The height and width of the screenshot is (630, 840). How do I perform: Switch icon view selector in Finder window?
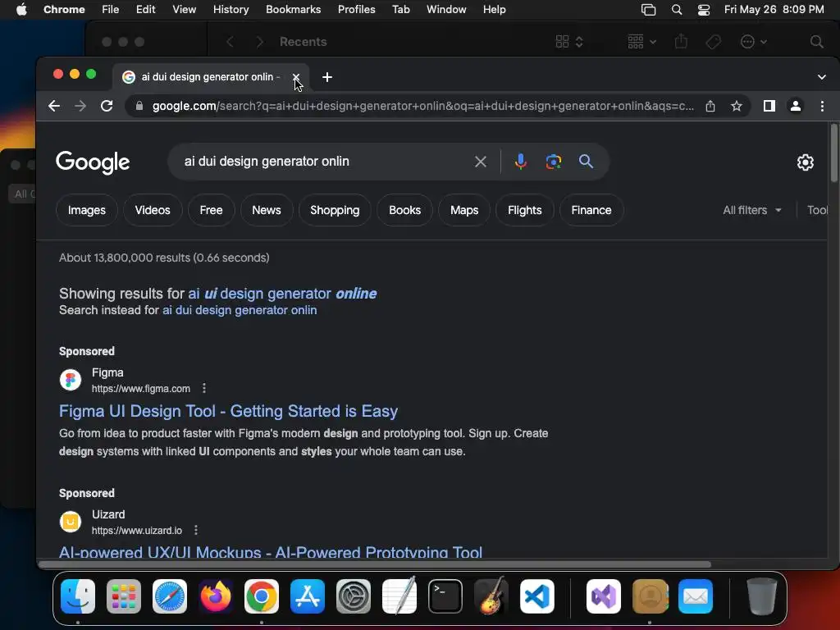(x=569, y=41)
